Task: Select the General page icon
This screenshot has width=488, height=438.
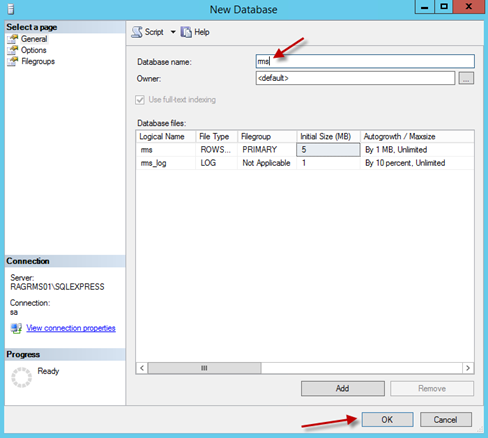Action: coord(12,39)
